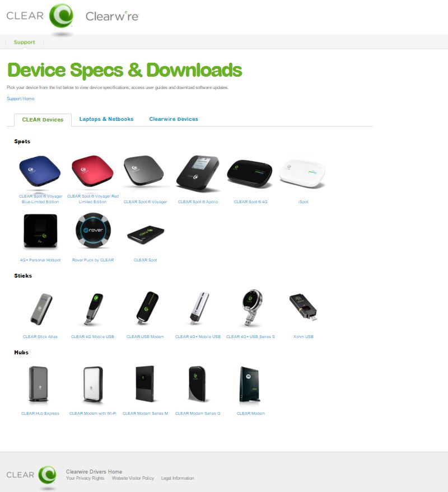The height and width of the screenshot is (492, 448).
Task: Choose the CLEAR Spot Apollo device image
Action: [x=198, y=173]
